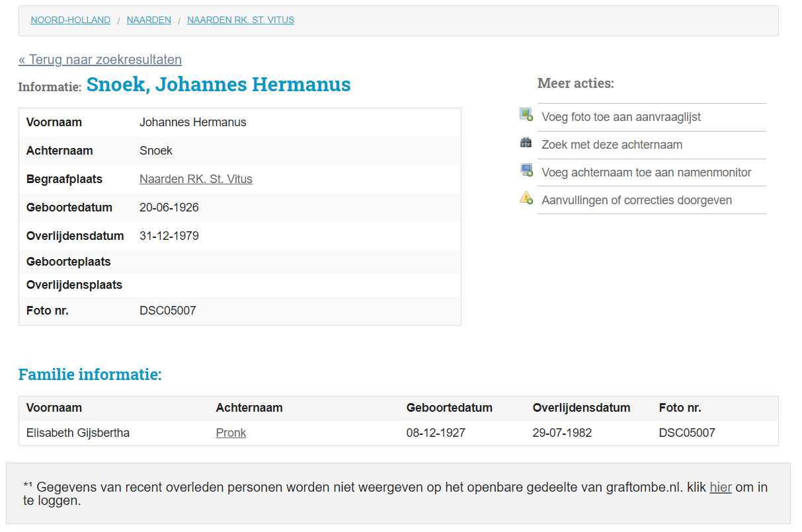Choose Zoek met deze achternaam
Image resolution: width=802 pixels, height=532 pixels.
click(612, 145)
